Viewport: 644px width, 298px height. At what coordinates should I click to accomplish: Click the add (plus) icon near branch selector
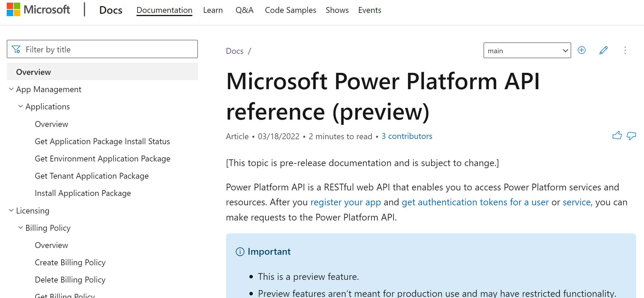[x=581, y=50]
